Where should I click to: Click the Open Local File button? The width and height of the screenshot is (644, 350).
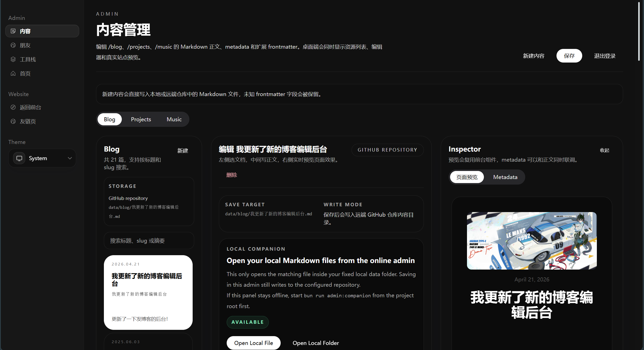click(253, 343)
